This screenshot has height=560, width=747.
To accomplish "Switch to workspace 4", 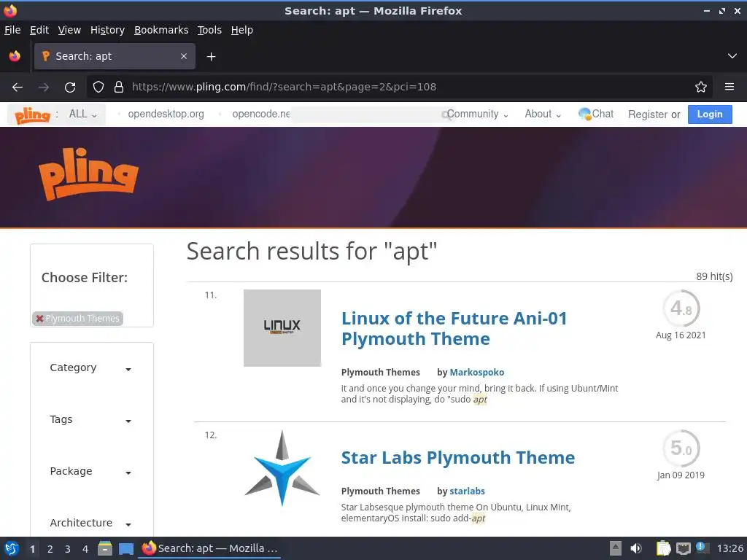I will (x=85, y=549).
